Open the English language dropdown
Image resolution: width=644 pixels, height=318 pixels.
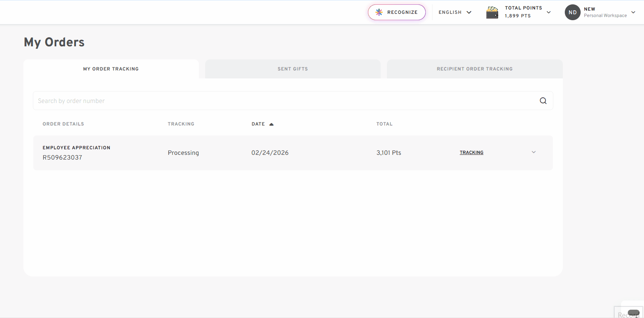pyautogui.click(x=455, y=12)
